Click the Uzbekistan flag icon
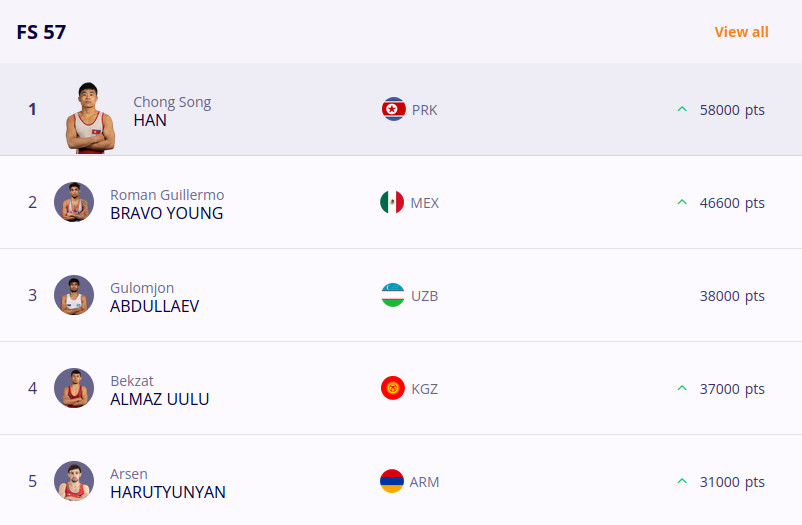Viewport: 802px width, 525px height. [392, 295]
